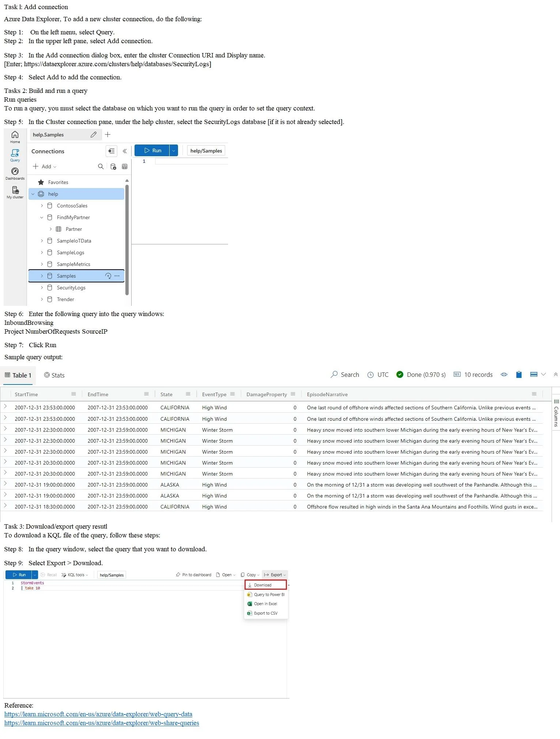Add a new query tab with plus icon
This screenshot has width=560, height=739.
[x=107, y=135]
